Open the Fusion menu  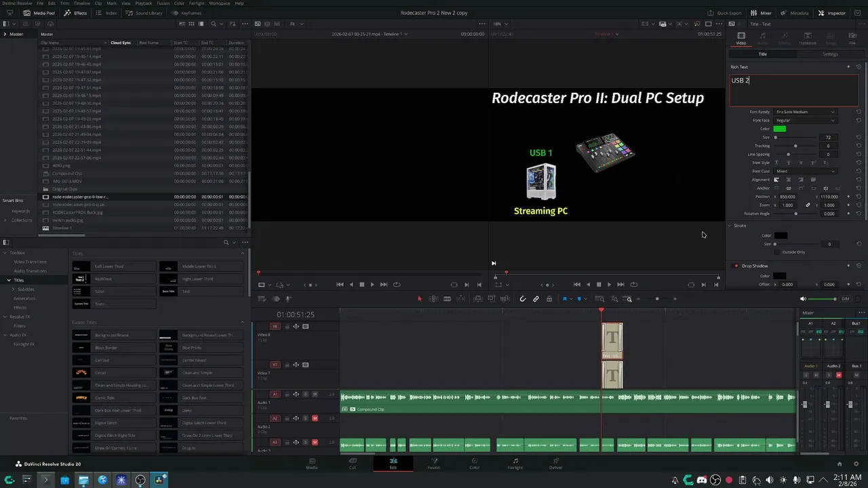click(x=163, y=3)
